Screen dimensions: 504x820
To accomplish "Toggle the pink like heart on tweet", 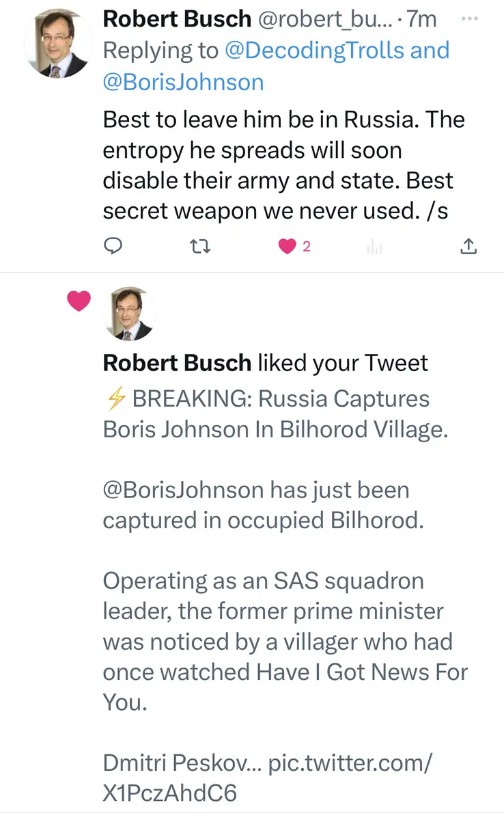I will [287, 247].
